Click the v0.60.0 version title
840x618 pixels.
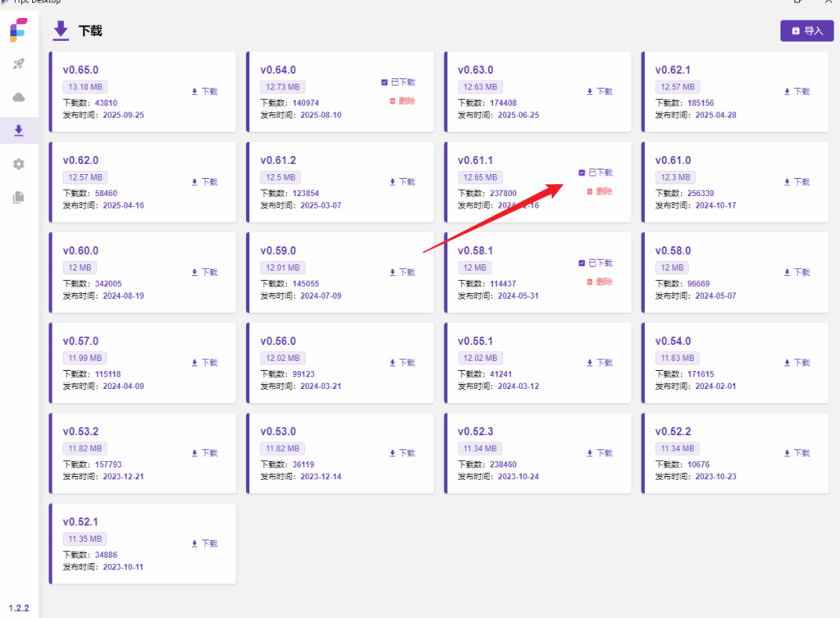[80, 250]
